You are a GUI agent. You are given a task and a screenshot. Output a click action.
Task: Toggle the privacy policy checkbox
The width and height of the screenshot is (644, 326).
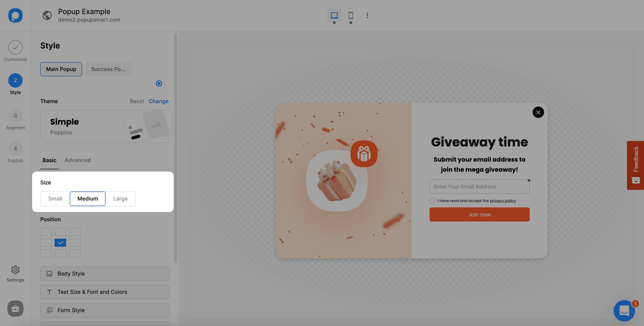pyautogui.click(x=432, y=201)
